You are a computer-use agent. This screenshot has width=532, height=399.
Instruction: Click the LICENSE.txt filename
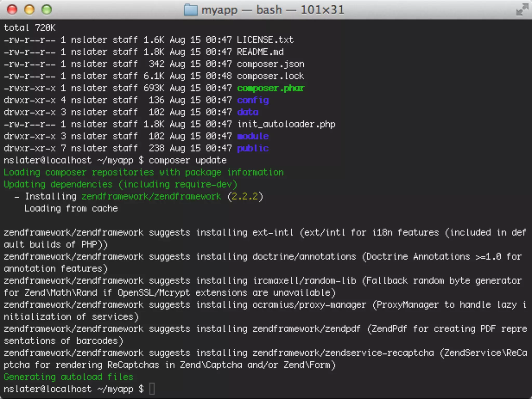(265, 40)
